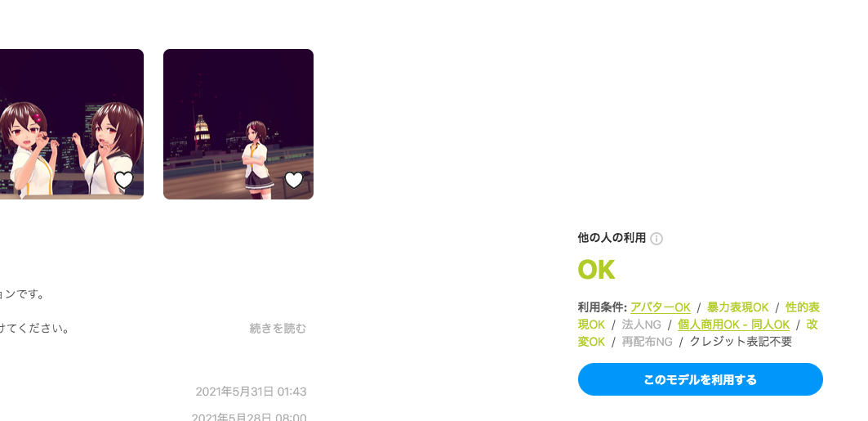Image resolution: width=868 pixels, height=421 pixels.
Task: Click the blue このモデルを利用する button
Action: (701, 379)
